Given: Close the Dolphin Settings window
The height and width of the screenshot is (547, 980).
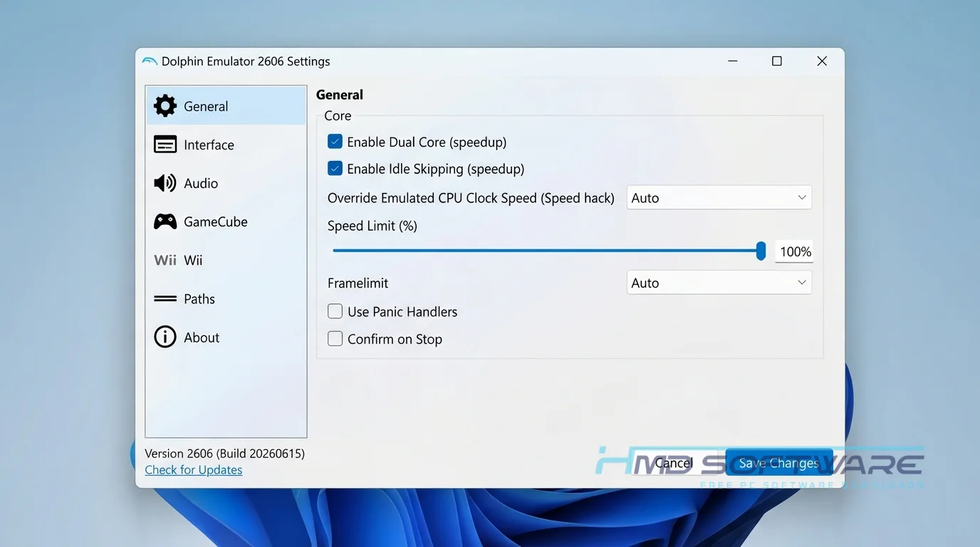Looking at the screenshot, I should [x=822, y=61].
